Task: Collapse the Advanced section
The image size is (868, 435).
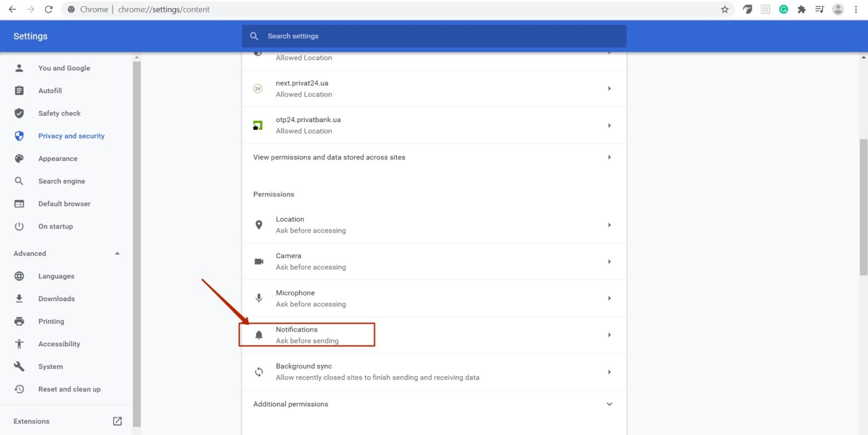Action: coord(117,254)
